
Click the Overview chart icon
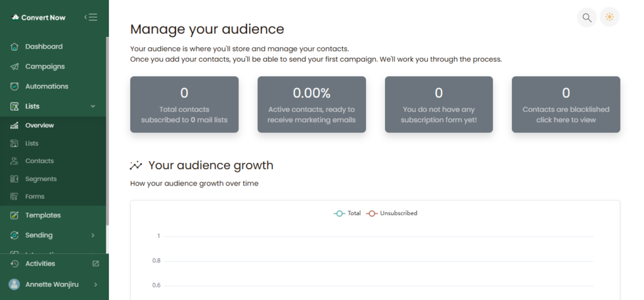(14, 125)
